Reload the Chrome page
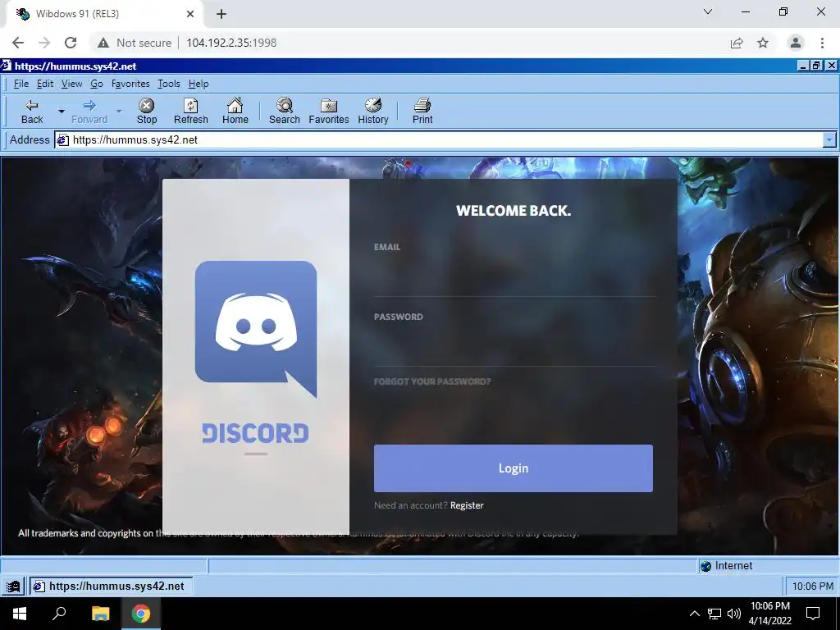This screenshot has width=840, height=630. pos(71,43)
